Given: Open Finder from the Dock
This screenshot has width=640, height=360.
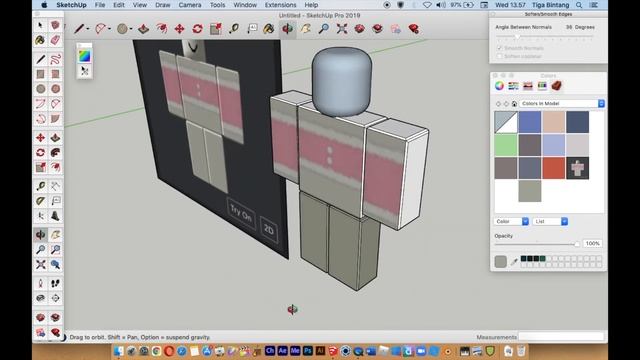Looking at the screenshot, I should 118,351.
